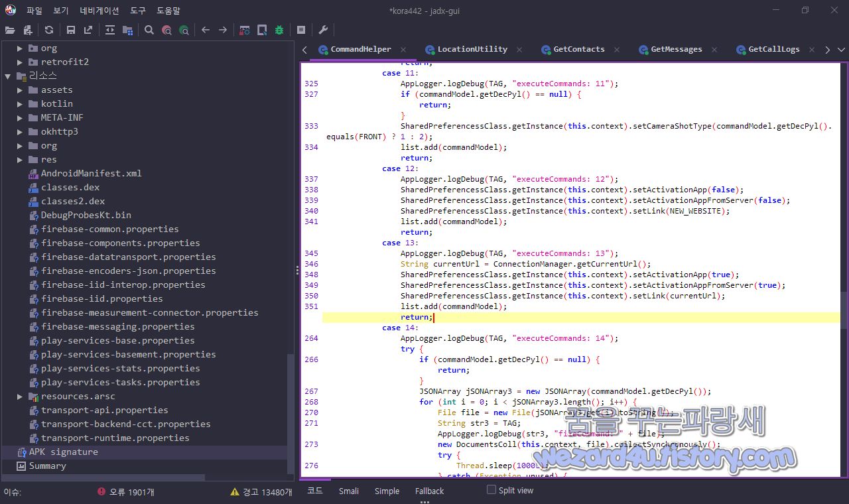Select APK signature node

pyautogui.click(x=63, y=452)
